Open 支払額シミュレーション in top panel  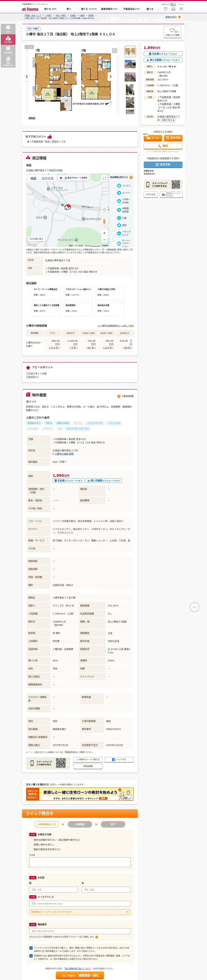coord(163,54)
